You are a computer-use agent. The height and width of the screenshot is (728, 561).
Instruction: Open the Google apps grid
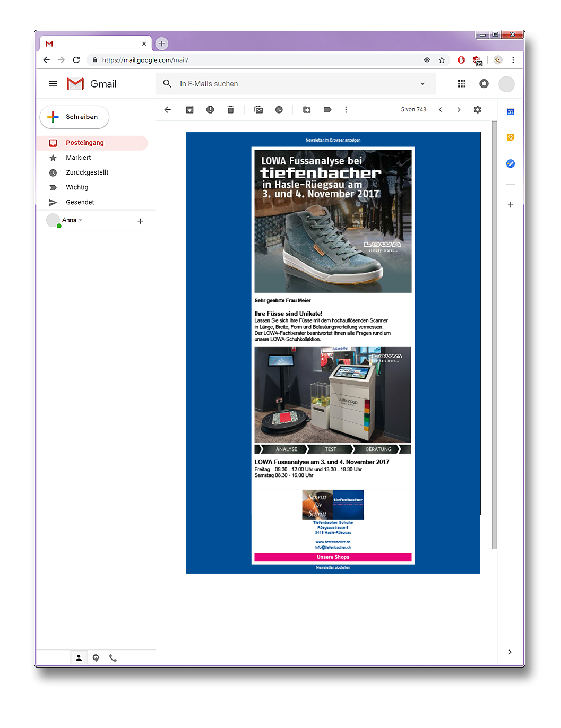pos(462,84)
